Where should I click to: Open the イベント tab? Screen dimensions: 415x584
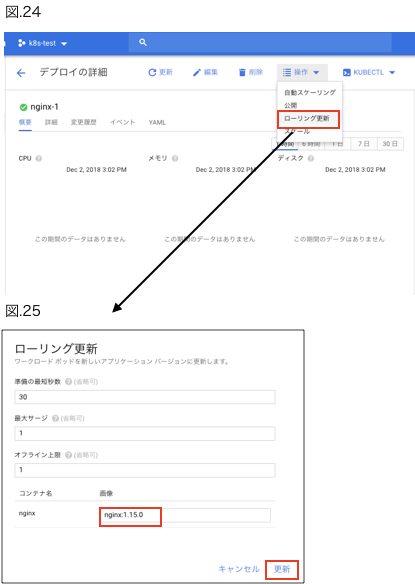pos(122,122)
